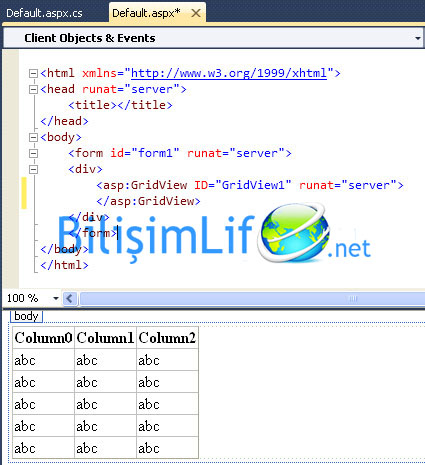Collapse the div tag outline node

tap(33, 169)
